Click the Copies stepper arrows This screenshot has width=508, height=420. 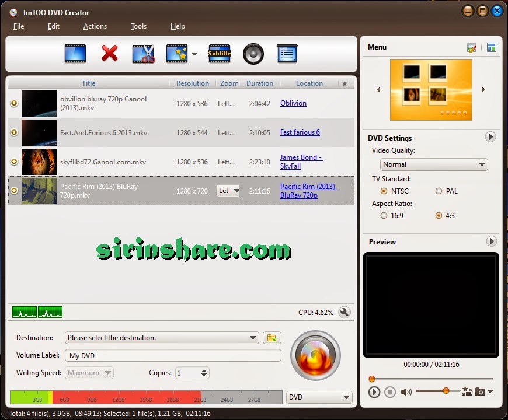204,373
